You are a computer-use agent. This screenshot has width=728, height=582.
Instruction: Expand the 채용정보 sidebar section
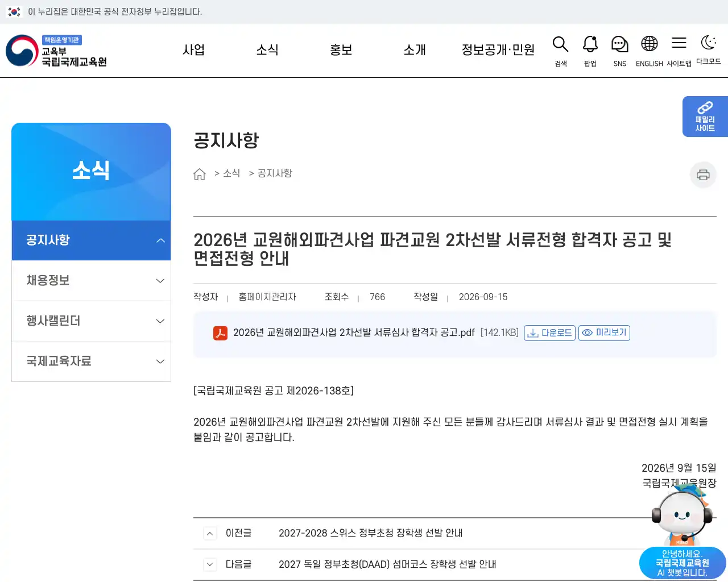pyautogui.click(x=91, y=281)
